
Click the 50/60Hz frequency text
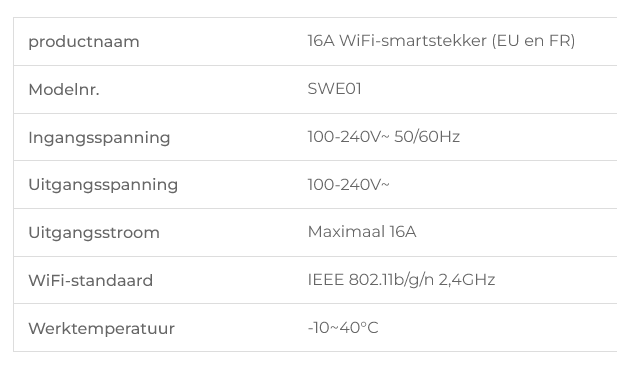click(427, 137)
